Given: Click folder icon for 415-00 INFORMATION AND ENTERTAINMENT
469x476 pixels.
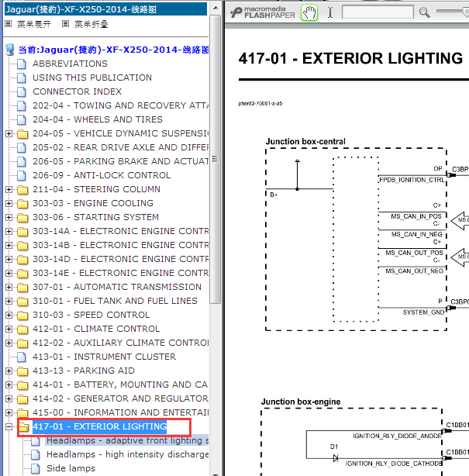Looking at the screenshot, I should 22,413.
